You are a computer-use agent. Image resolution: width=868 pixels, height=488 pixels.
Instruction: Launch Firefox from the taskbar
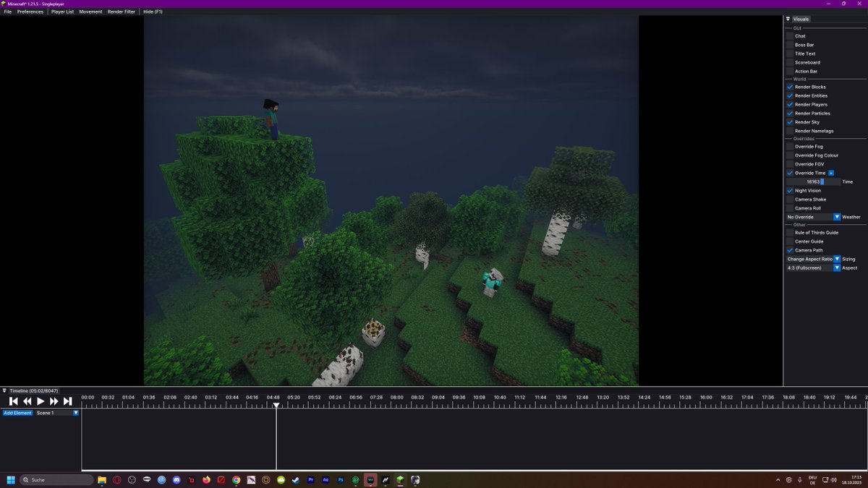click(206, 479)
